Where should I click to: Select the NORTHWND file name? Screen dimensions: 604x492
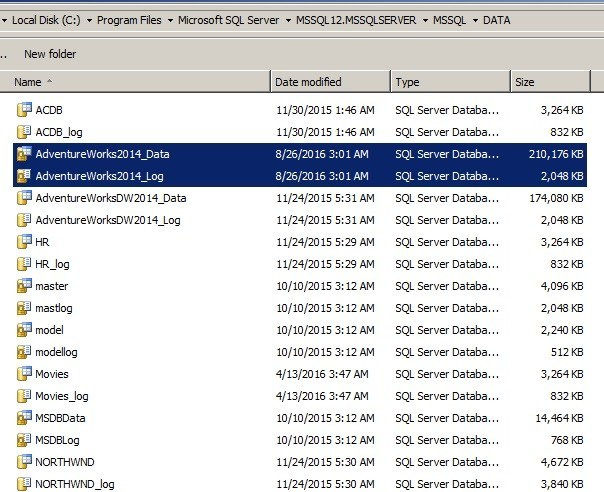(65, 462)
